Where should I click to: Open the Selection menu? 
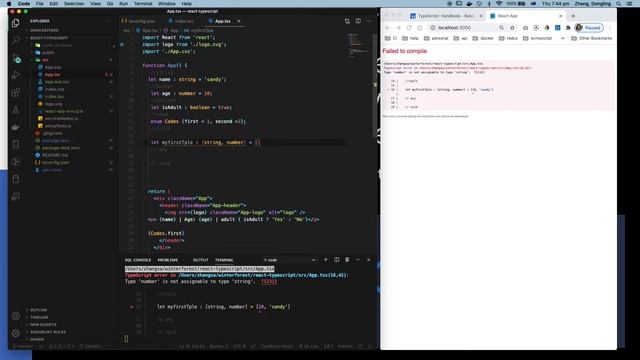click(74, 4)
